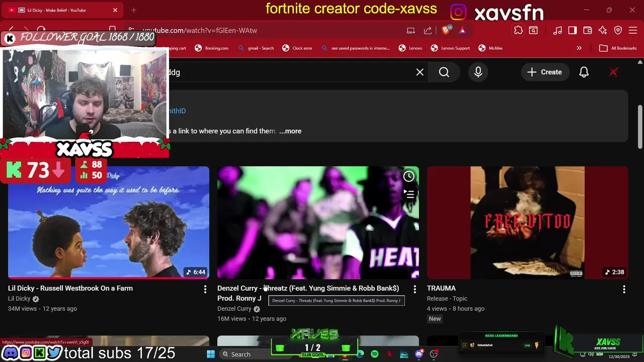Add Denzel Curry video to queue
Screen dimensions: 644x362
tap(409, 194)
